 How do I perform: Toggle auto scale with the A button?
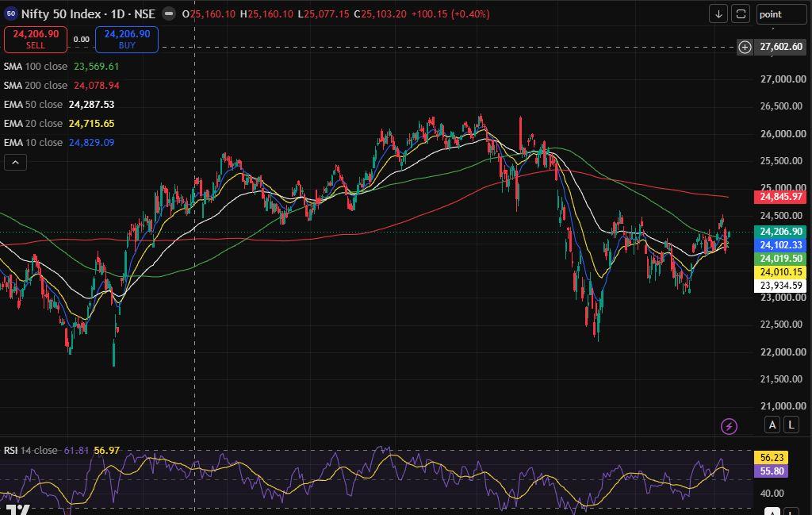click(x=772, y=425)
